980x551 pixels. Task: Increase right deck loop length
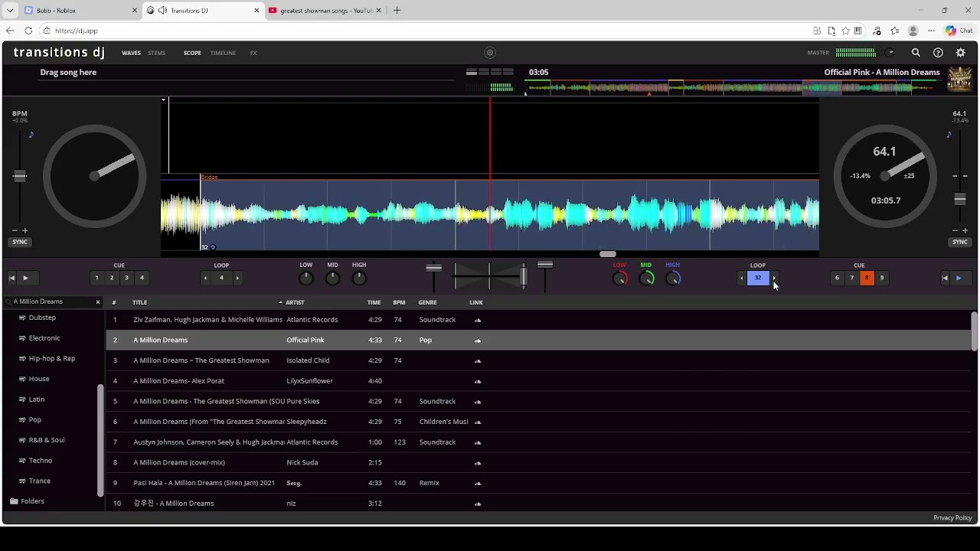[x=774, y=278]
